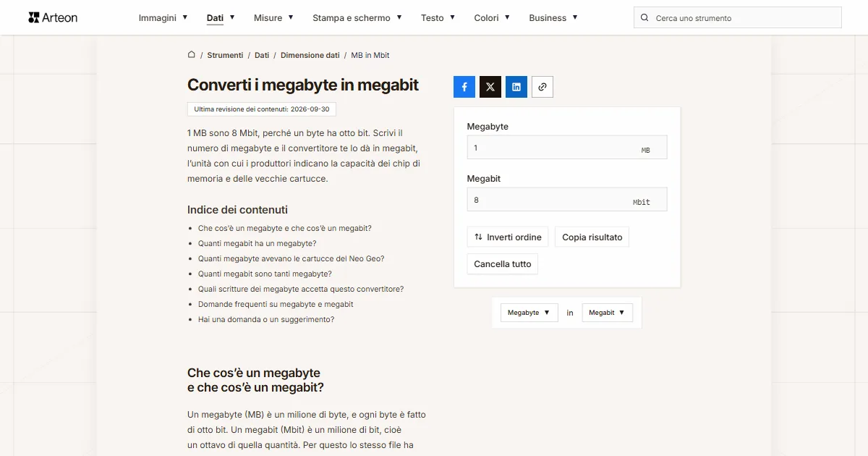The width and height of the screenshot is (868, 456).
Task: Click into the Megabit input field
Action: tap(567, 200)
